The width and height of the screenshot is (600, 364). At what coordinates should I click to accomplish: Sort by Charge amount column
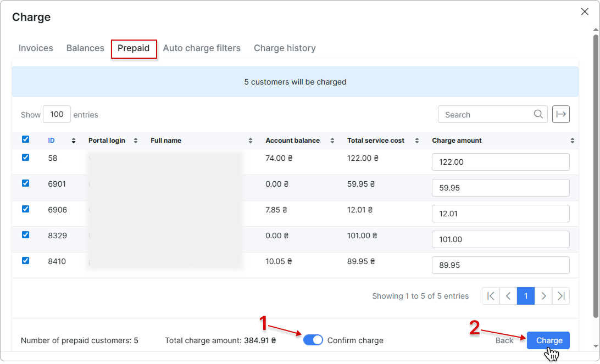pos(572,141)
